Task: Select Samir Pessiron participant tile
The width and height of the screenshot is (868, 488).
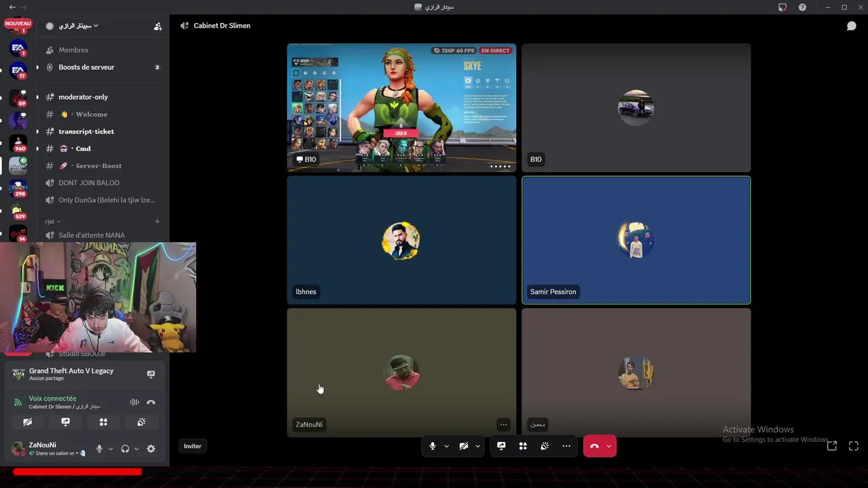Action: click(636, 240)
